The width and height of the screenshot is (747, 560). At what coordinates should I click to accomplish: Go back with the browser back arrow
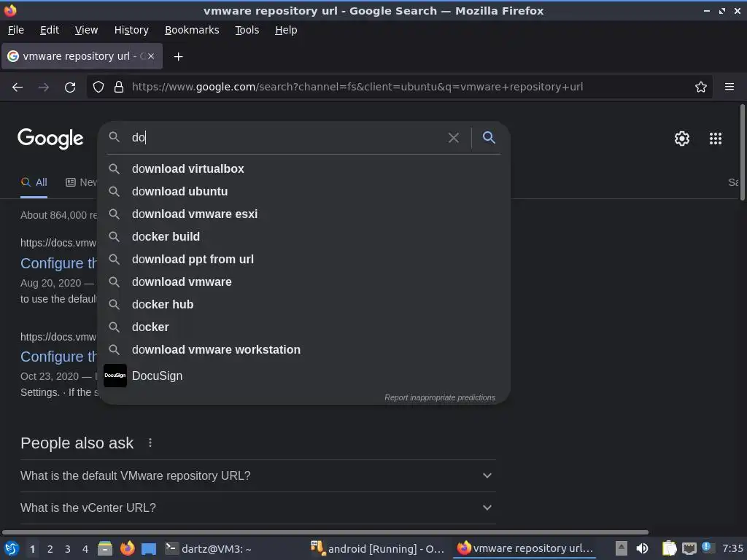[x=18, y=87]
